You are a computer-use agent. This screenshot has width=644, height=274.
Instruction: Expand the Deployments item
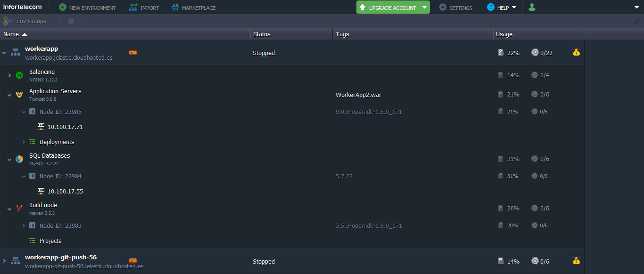point(24,142)
